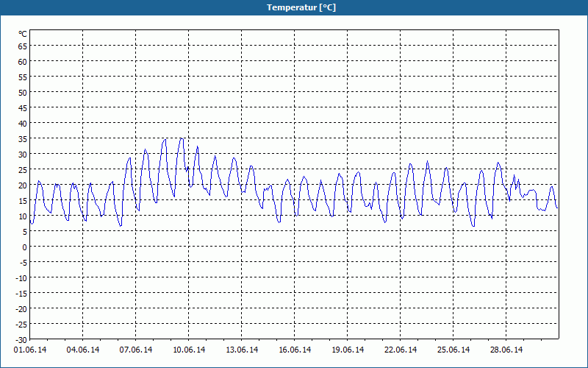Select the 15 y-axis label

click(x=23, y=200)
